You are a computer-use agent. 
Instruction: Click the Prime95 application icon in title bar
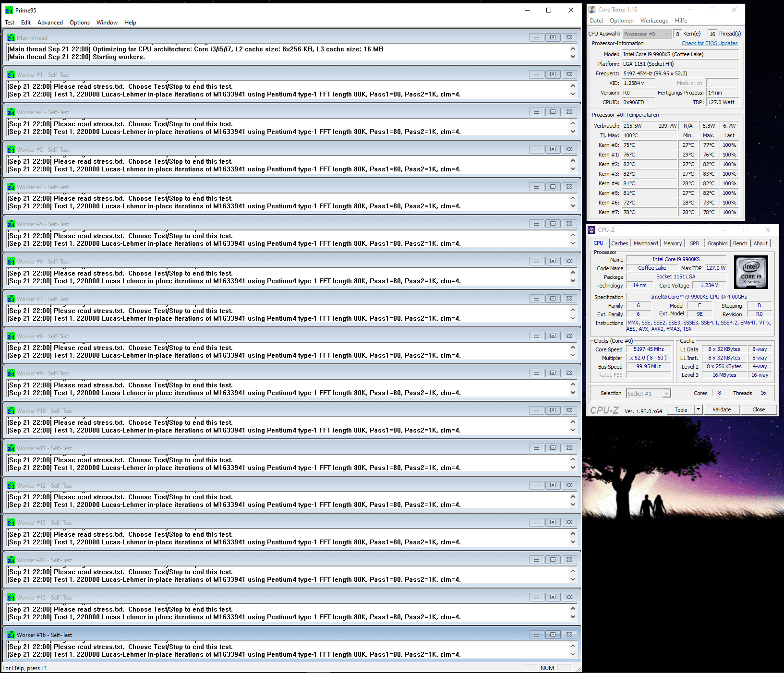click(9, 10)
